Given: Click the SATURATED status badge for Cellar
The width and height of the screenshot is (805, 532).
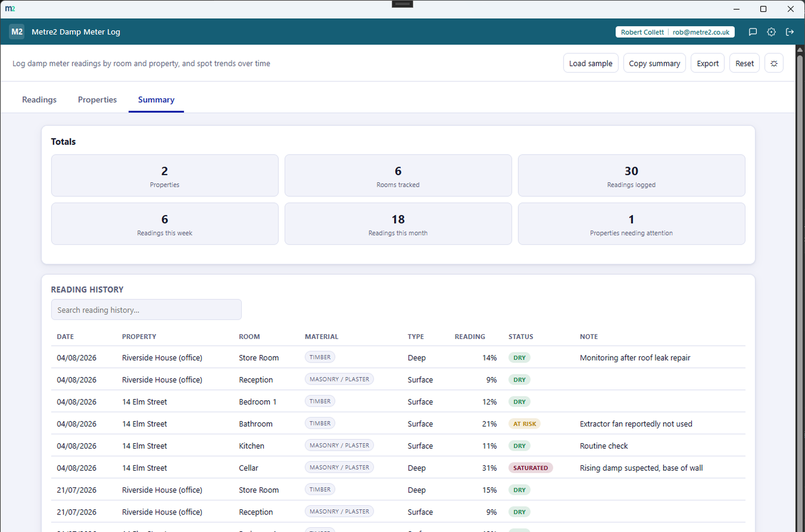Looking at the screenshot, I should click(530, 468).
